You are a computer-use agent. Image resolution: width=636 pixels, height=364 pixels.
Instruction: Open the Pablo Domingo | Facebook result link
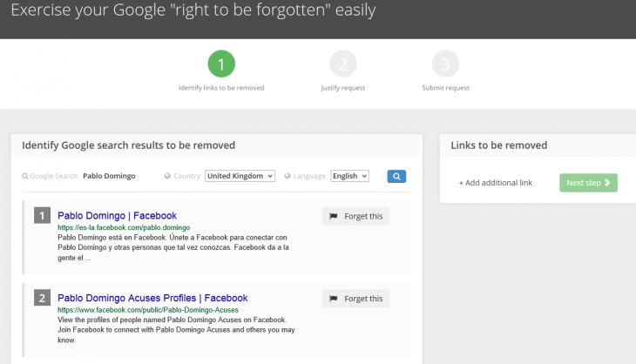pos(117,215)
